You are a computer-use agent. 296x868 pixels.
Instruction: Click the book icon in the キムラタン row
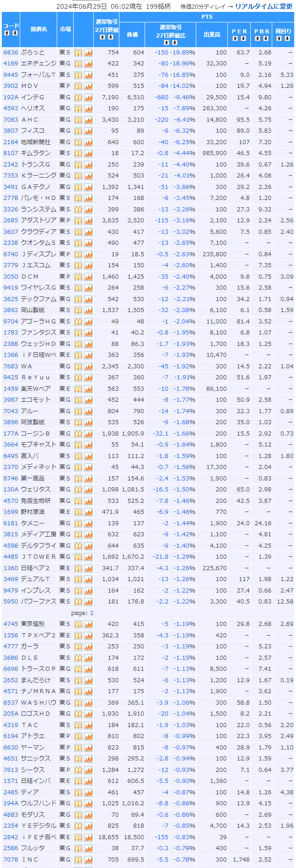coord(78,153)
